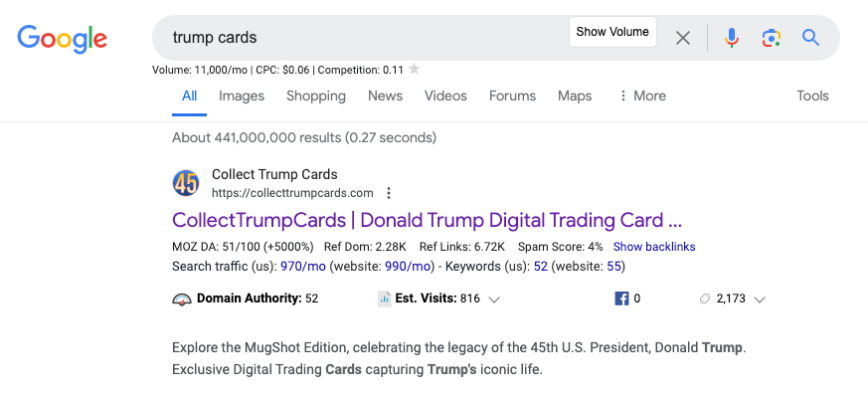Image resolution: width=868 pixels, height=399 pixels.
Task: Click the Facebook shares icon
Action: (x=621, y=299)
